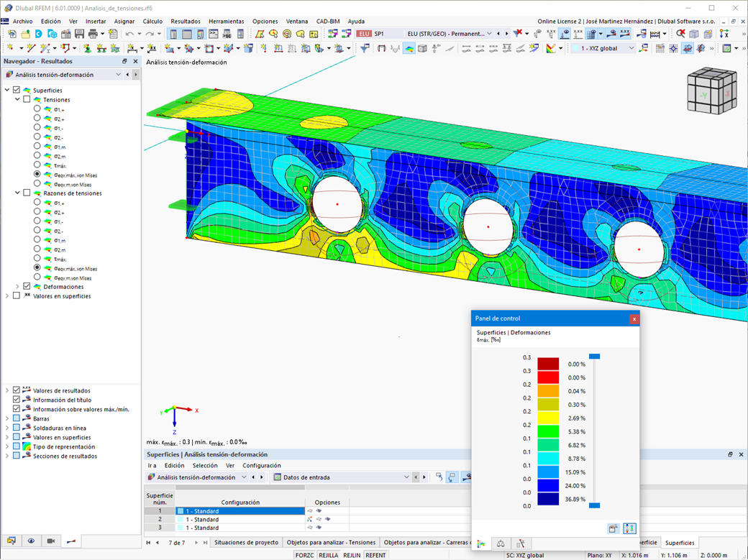Check the Tensiones checkbox

click(27, 99)
